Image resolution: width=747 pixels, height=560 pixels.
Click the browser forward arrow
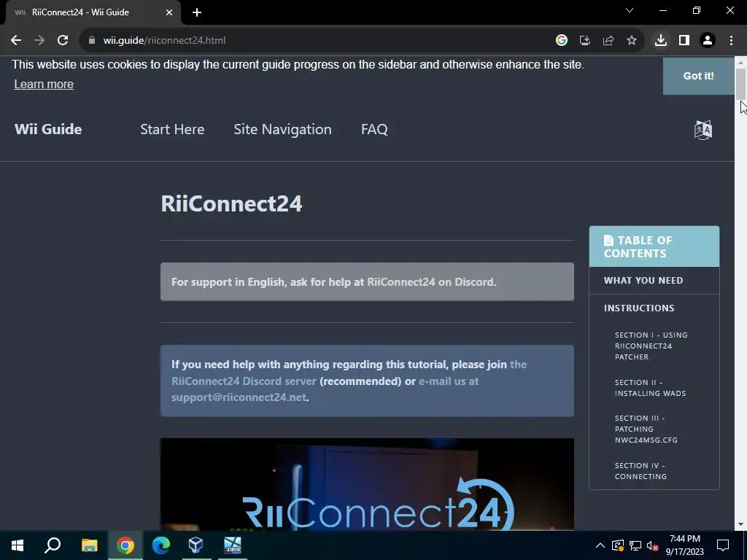[x=39, y=41]
